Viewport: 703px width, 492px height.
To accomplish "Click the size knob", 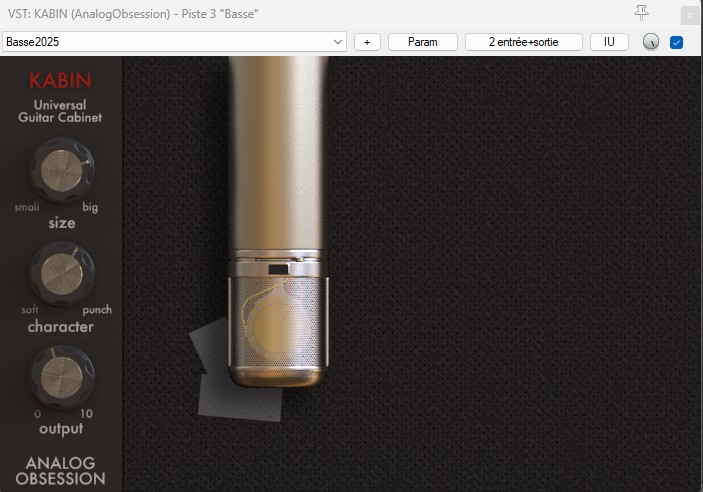I will click(x=62, y=170).
